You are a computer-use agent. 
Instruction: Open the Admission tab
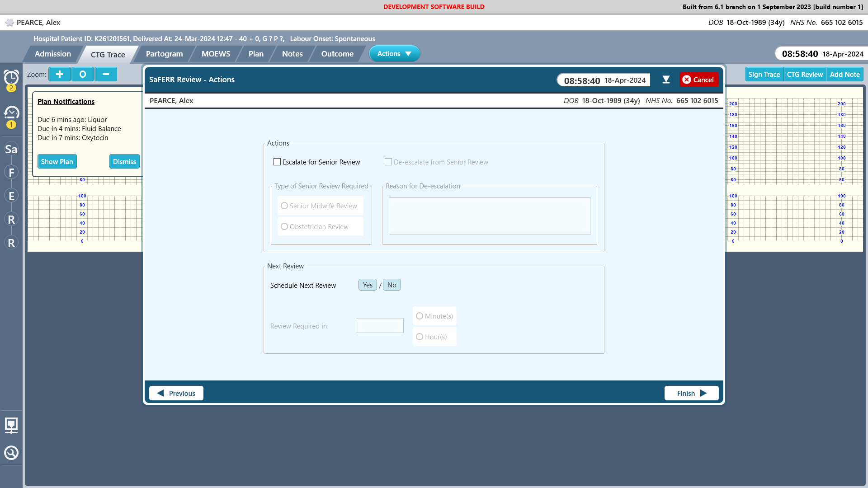tap(53, 54)
